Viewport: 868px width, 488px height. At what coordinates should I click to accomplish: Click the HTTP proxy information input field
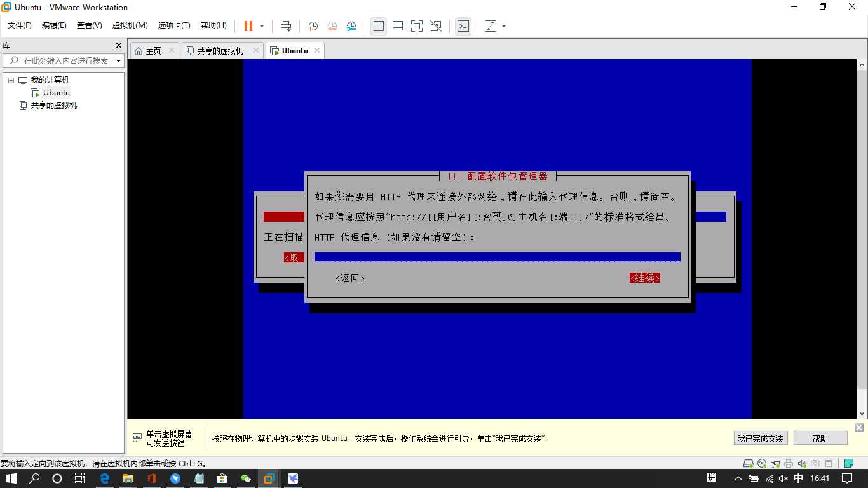point(498,257)
